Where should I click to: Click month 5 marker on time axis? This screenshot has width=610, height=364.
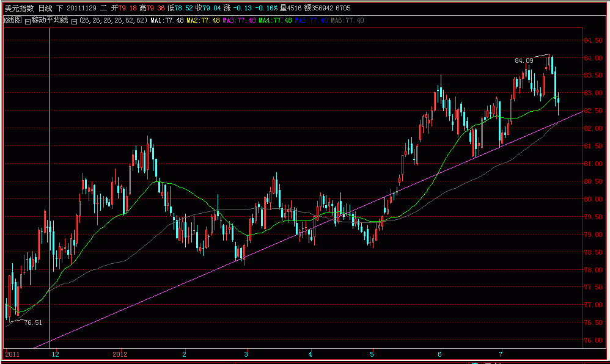372,354
